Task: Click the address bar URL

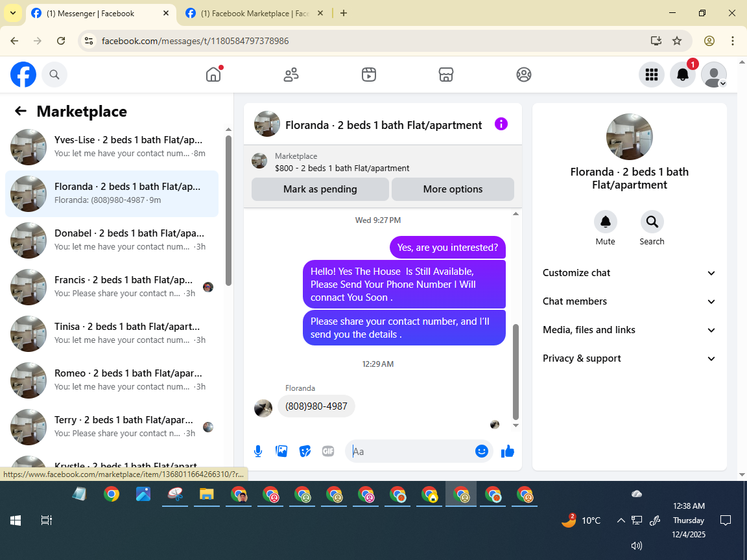Action: pos(195,41)
